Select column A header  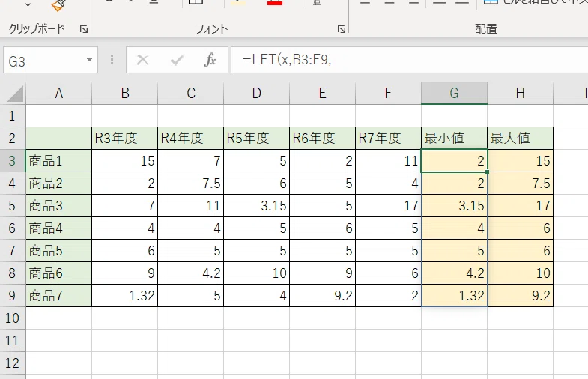pos(59,94)
